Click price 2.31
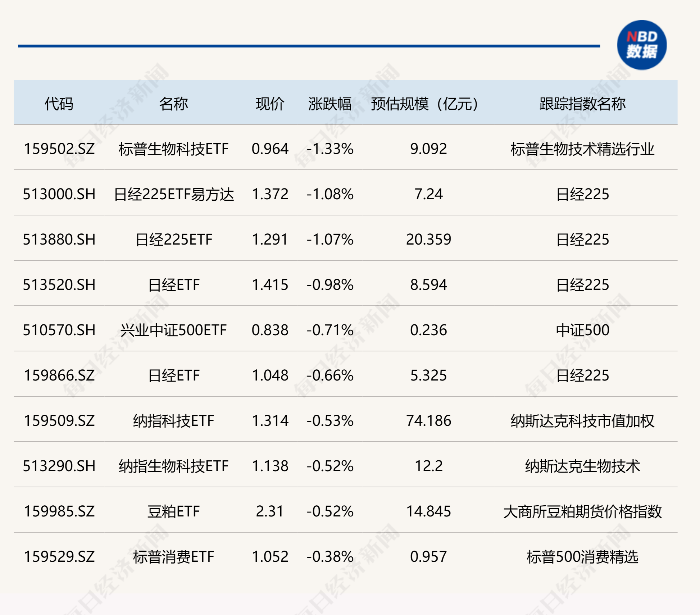Screen dimensions: 700x615 (270, 511)
